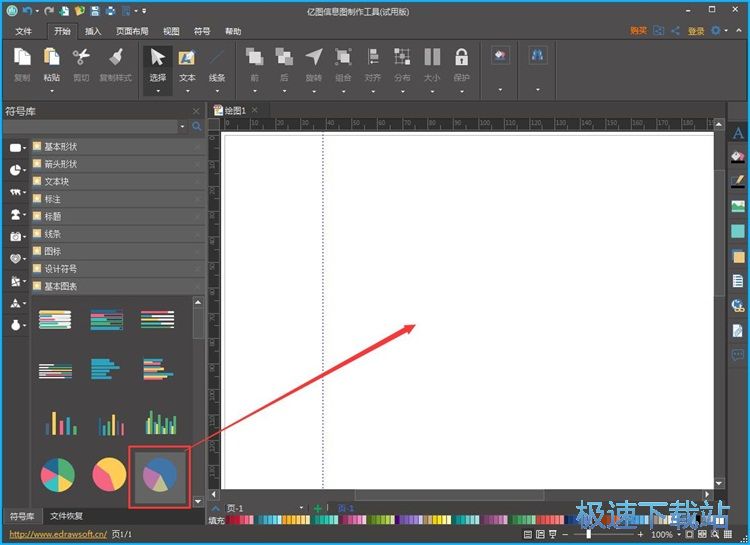Click the Protect (保护) lock icon
Image resolution: width=750 pixels, height=545 pixels.
coord(462,57)
